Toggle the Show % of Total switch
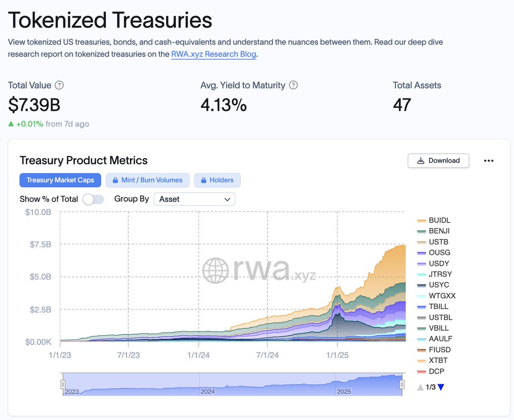This screenshot has height=420, width=514. coord(93,199)
